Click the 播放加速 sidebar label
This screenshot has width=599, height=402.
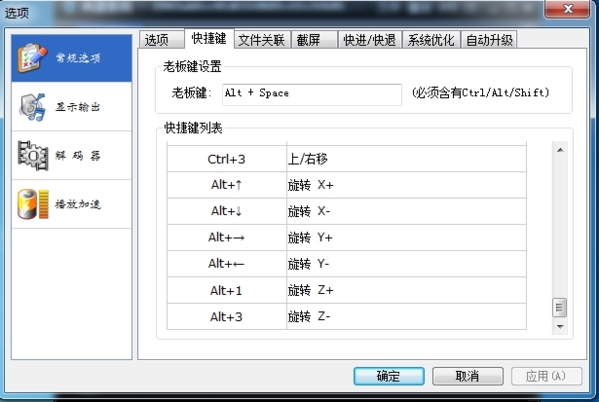tap(78, 204)
